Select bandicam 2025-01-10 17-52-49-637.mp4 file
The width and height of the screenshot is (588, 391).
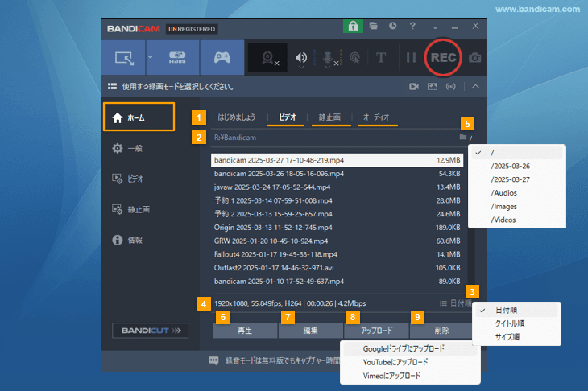pyautogui.click(x=337, y=282)
